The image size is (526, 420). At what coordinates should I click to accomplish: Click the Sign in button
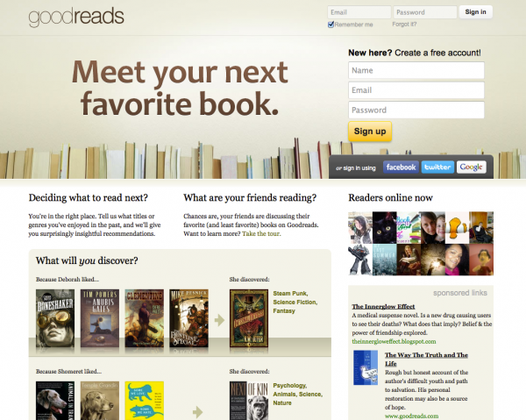click(x=475, y=12)
